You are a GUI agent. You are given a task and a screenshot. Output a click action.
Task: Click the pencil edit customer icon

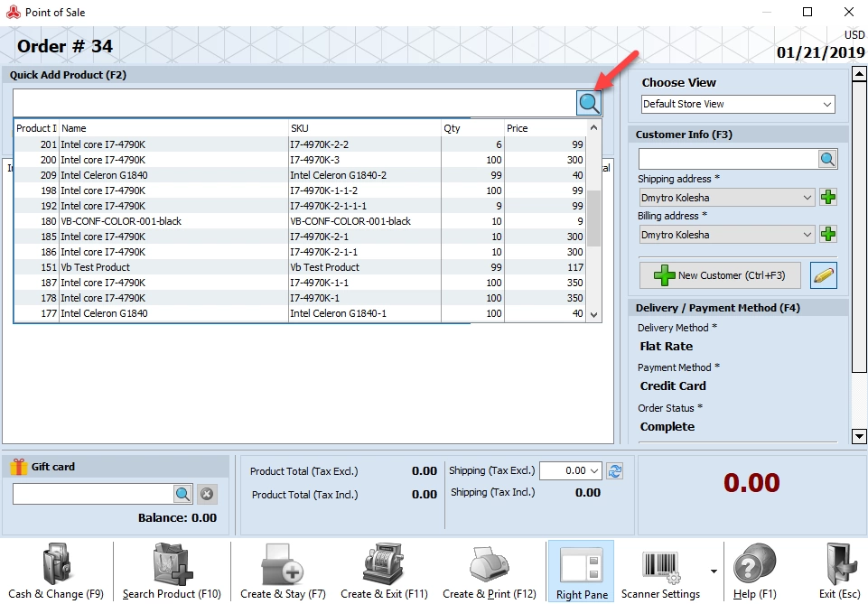pos(824,275)
